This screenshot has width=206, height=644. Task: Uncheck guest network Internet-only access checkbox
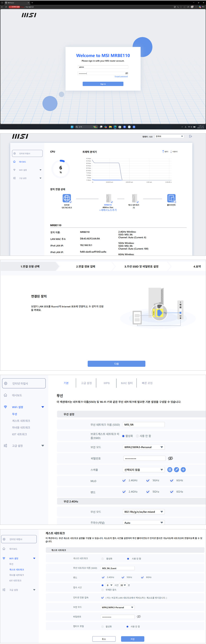click(x=102, y=597)
